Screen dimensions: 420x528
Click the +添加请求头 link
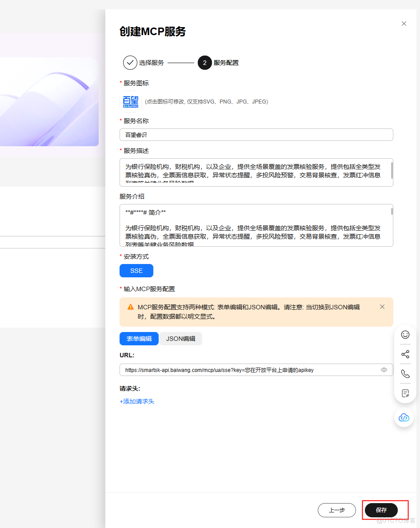point(136,400)
